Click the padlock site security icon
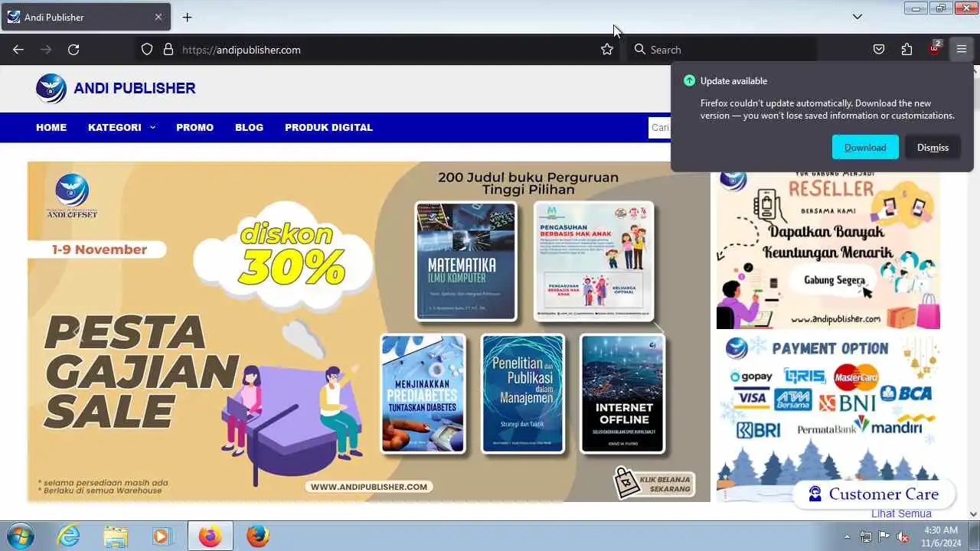 pyautogui.click(x=168, y=50)
